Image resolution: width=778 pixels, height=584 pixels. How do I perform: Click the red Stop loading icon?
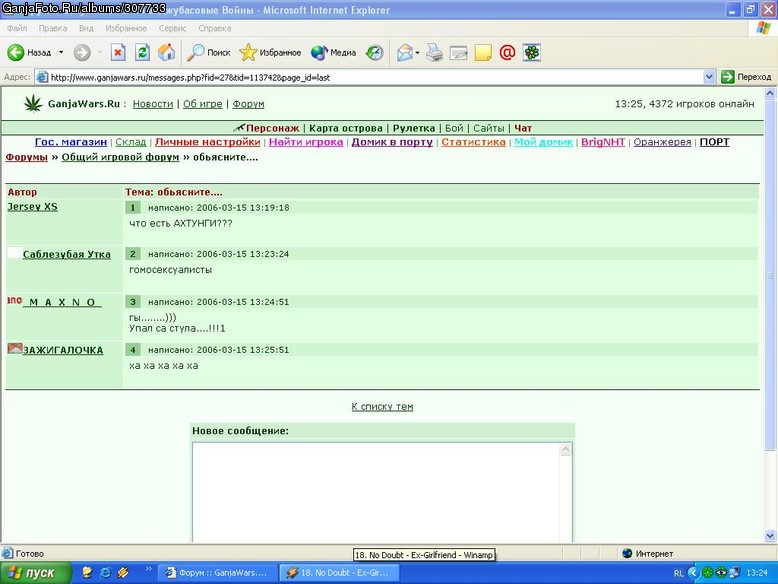click(x=118, y=52)
